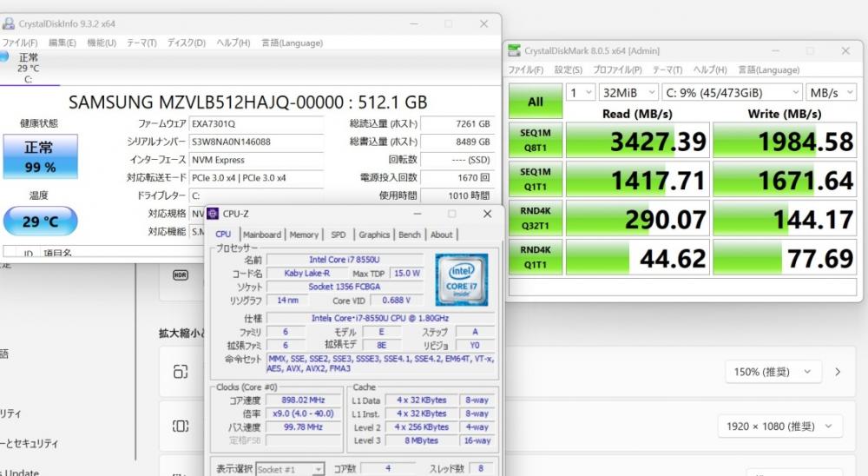Switch to Graphics tab in CPU-Z
Image resolution: width=868 pixels, height=476 pixels.
[x=374, y=235]
